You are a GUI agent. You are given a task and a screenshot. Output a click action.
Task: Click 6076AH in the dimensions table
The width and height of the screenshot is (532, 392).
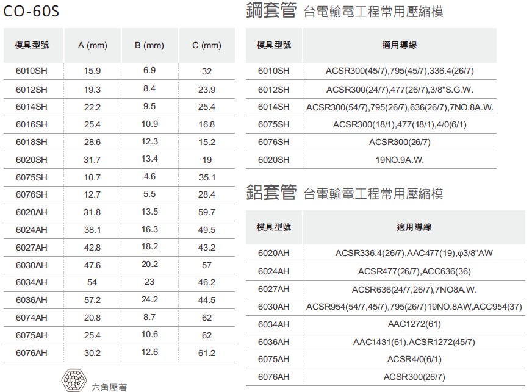(32, 353)
